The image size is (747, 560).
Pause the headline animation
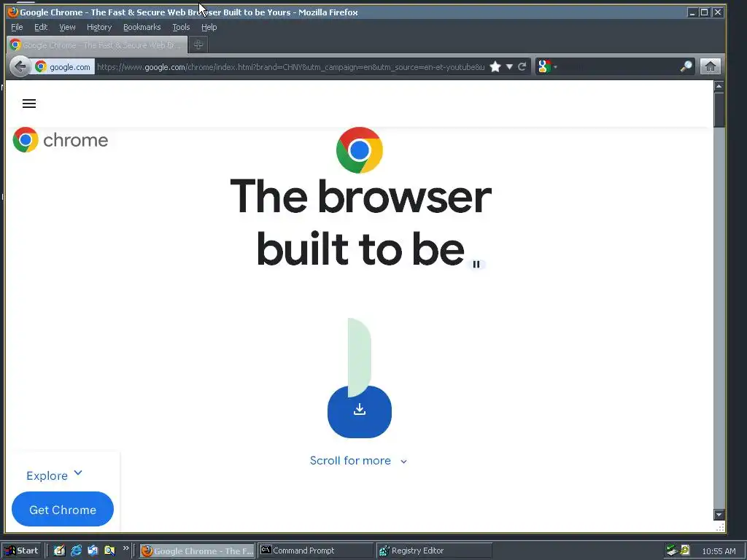[476, 264]
